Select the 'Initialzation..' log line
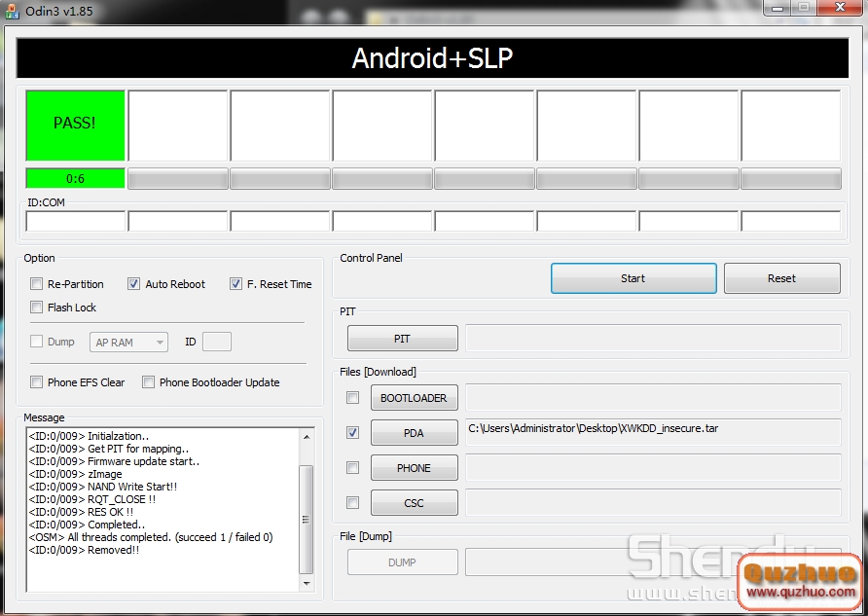The height and width of the screenshot is (616, 868). pos(89,436)
